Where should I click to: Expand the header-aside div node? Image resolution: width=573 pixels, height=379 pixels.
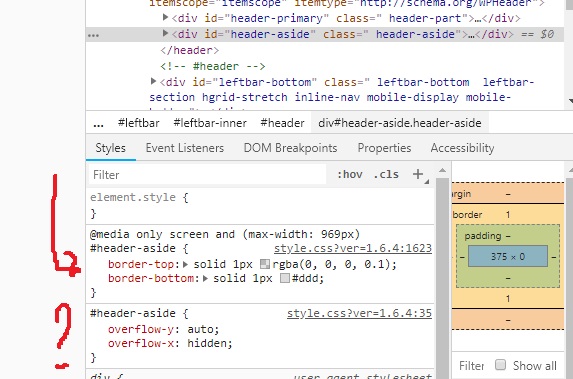(x=165, y=33)
